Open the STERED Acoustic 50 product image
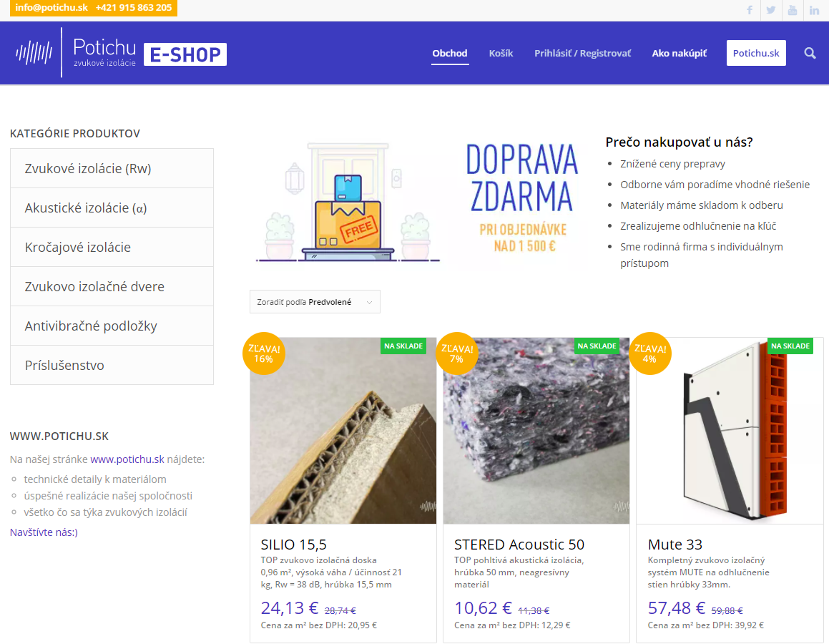This screenshot has width=829, height=644. click(x=536, y=430)
